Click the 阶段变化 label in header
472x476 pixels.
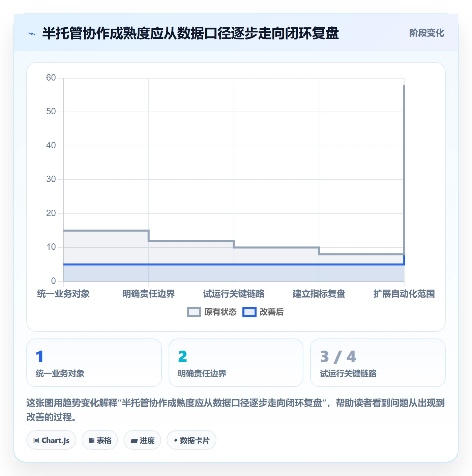pos(426,33)
